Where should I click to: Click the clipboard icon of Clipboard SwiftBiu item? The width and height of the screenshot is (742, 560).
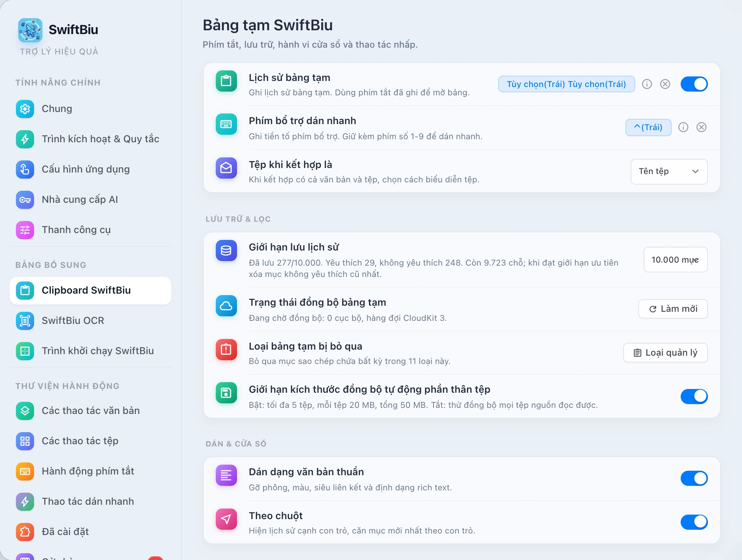pyautogui.click(x=25, y=291)
